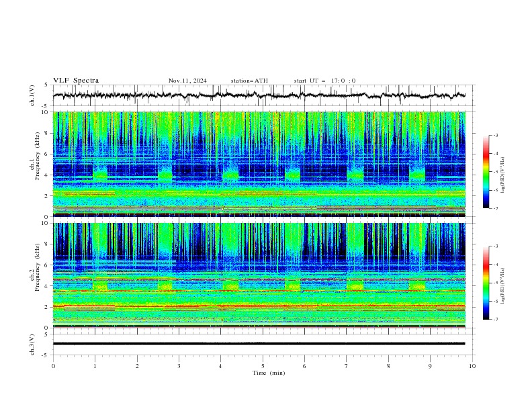Click the ch.1 frequency spectrogram panel
The height and width of the screenshot is (411, 532).
tap(259, 164)
